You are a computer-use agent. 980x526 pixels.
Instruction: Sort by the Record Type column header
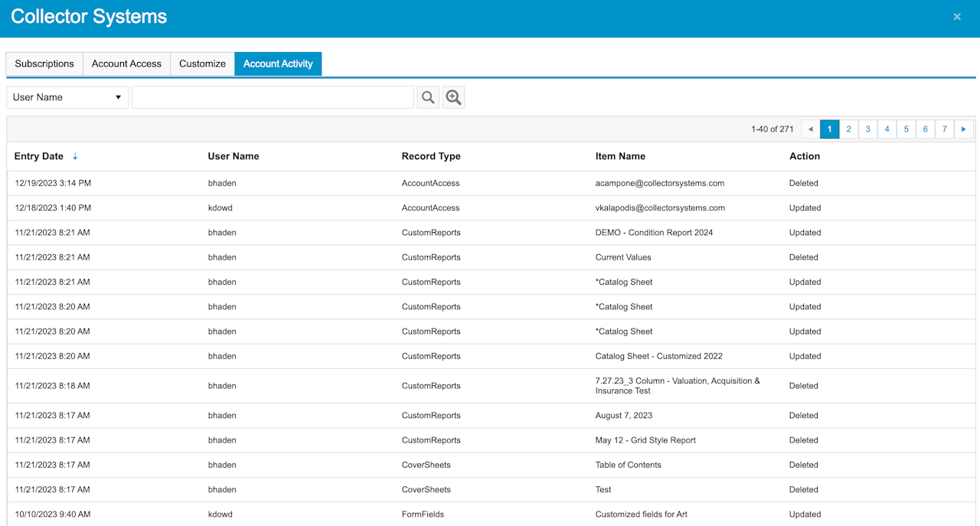click(x=431, y=156)
